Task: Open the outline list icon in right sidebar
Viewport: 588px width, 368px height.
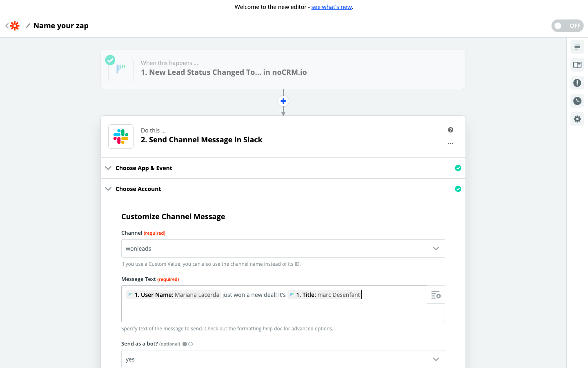Action: 577,47
